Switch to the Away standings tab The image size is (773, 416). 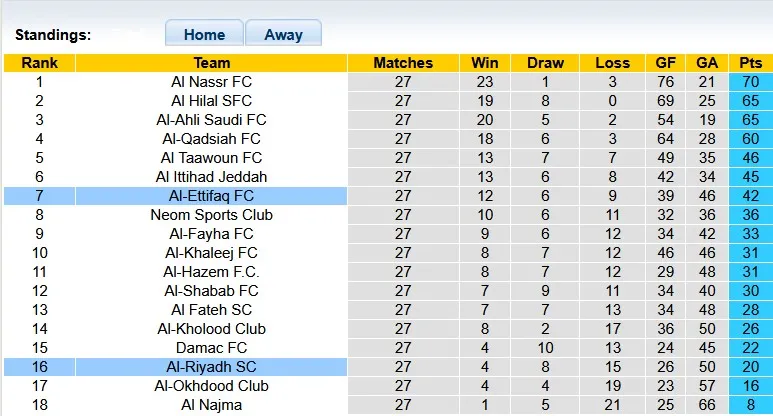click(x=283, y=34)
